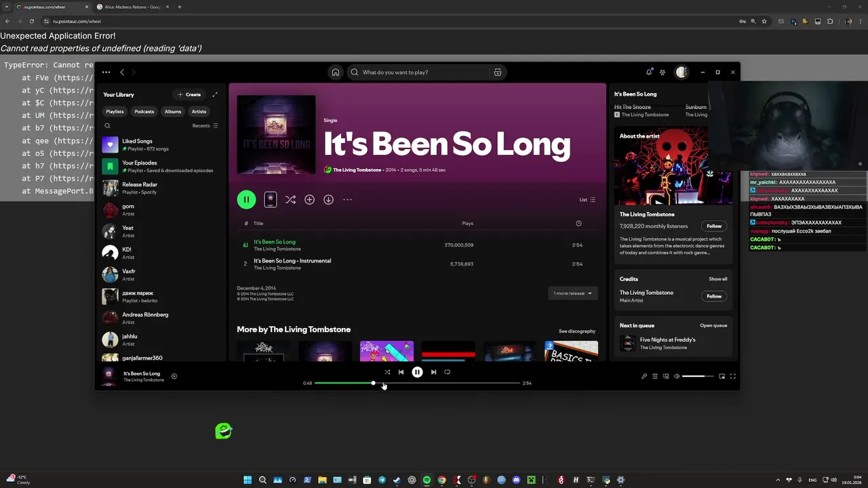Add current track to Liked Songs
This screenshot has width=868, height=488.
(174, 376)
